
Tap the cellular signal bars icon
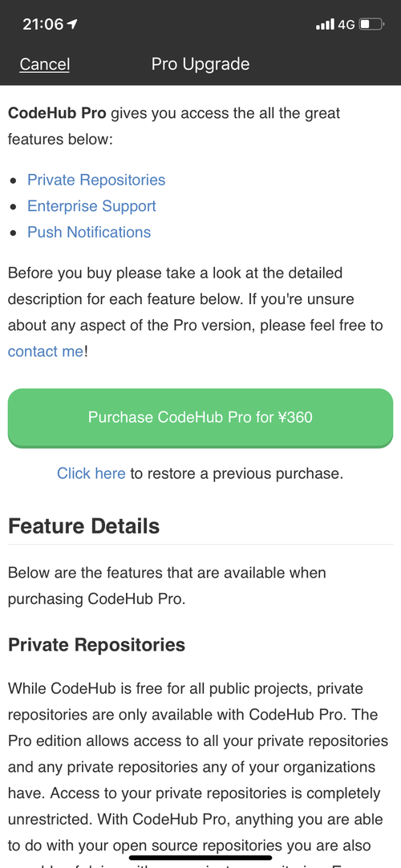pos(326,24)
